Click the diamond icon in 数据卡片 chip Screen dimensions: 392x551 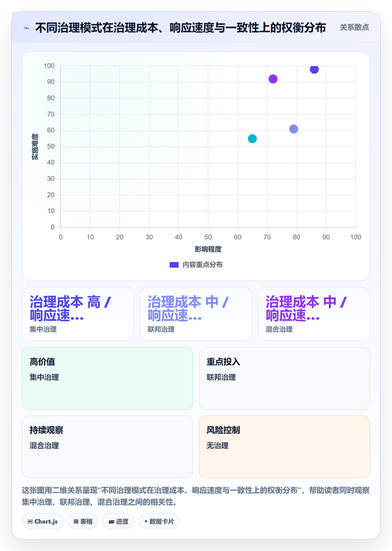(x=146, y=521)
